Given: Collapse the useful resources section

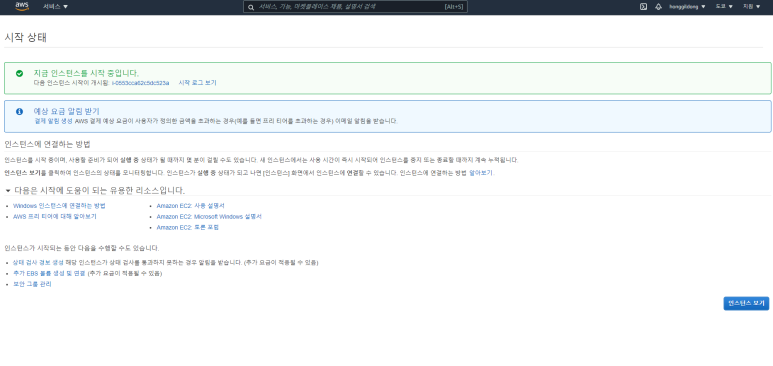Looking at the screenshot, I should click(x=8, y=190).
